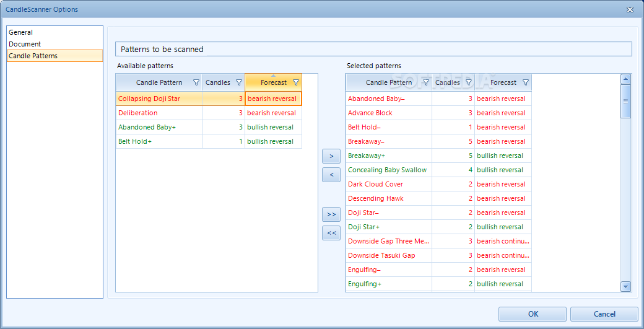The height and width of the screenshot is (329, 644).
Task: Select the Candle Patterns options page
Action: point(54,56)
